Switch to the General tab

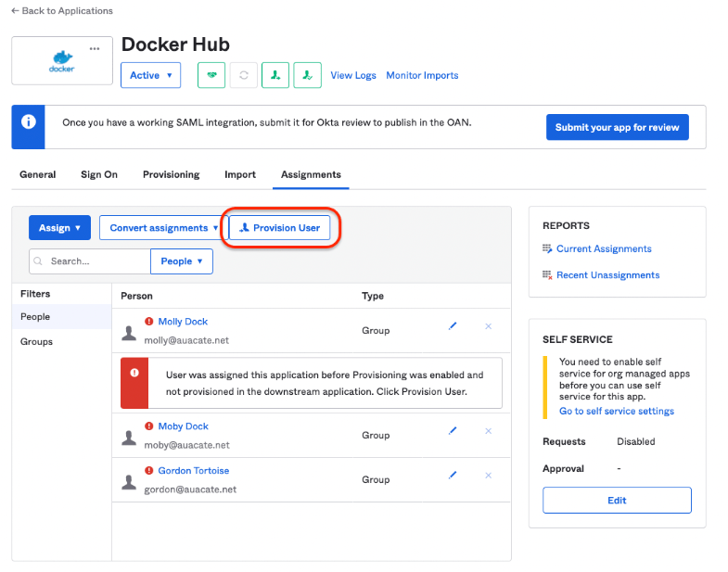[x=38, y=174]
